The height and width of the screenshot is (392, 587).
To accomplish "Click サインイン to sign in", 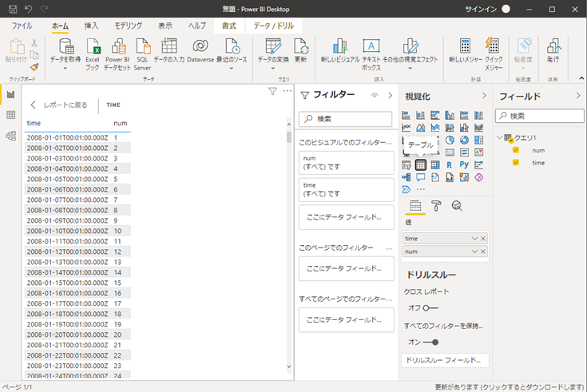I will click(x=482, y=9).
